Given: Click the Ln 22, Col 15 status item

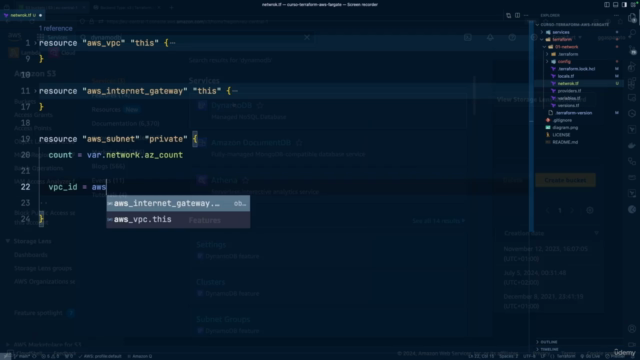Looking at the screenshot, I should point(482,356).
